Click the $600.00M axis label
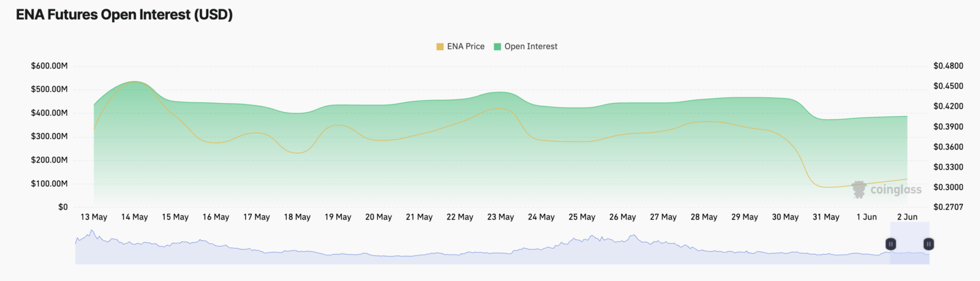980x281 pixels. pos(49,66)
